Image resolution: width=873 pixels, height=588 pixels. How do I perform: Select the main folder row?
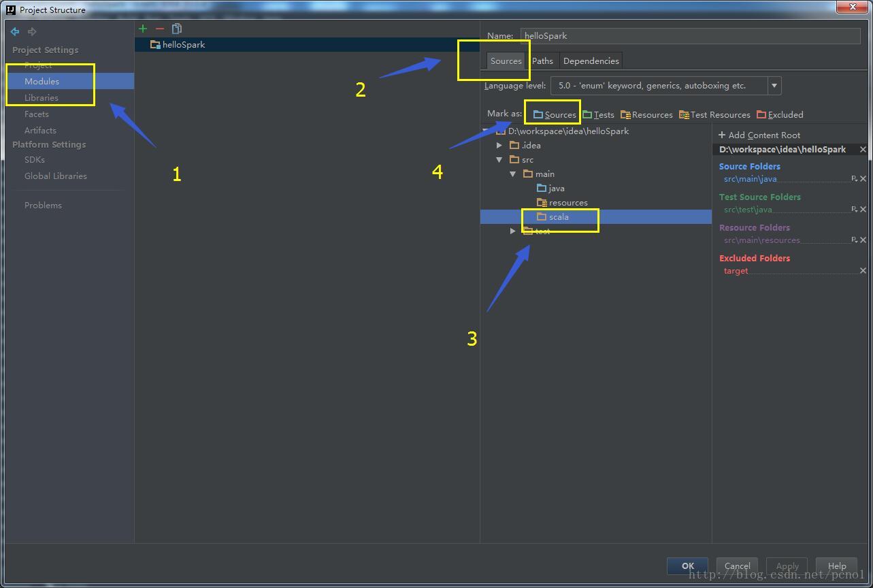595,174
